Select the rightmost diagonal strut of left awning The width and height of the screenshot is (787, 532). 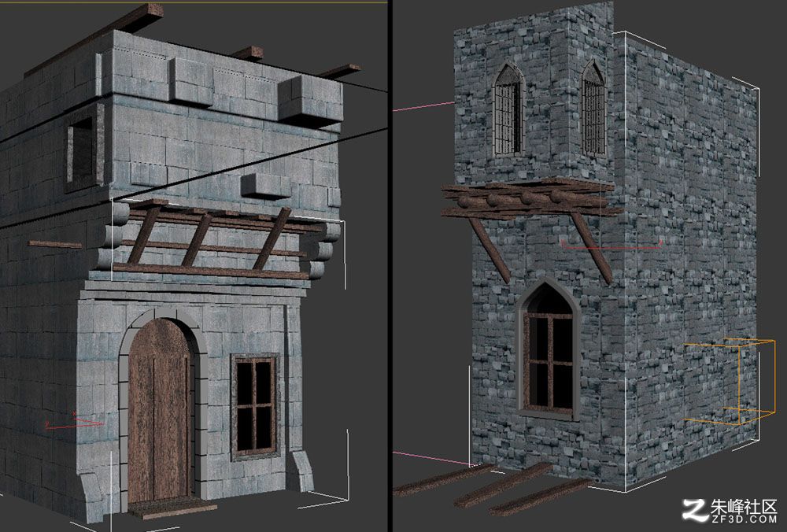point(272,239)
